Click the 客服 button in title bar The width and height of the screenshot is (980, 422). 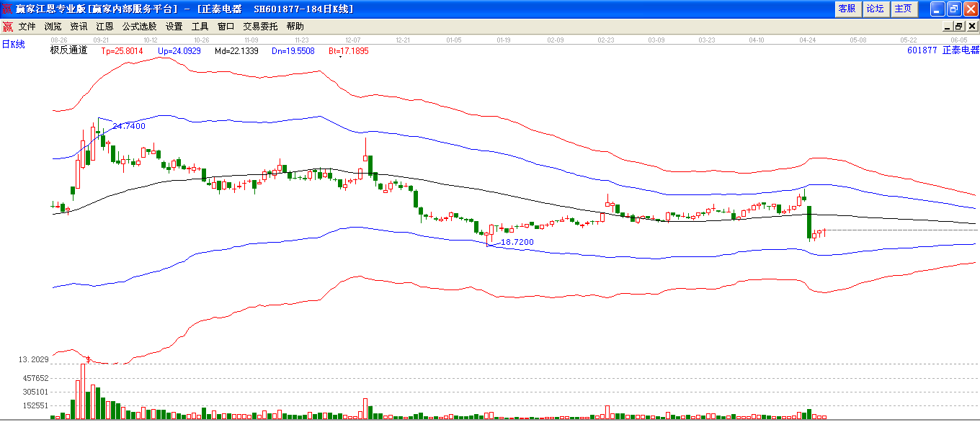pyautogui.click(x=847, y=9)
